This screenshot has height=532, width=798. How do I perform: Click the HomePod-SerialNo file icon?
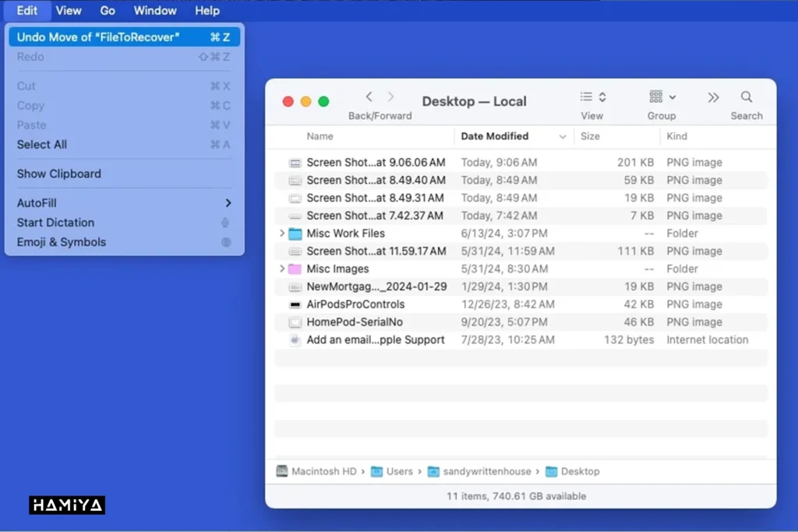pyautogui.click(x=295, y=322)
